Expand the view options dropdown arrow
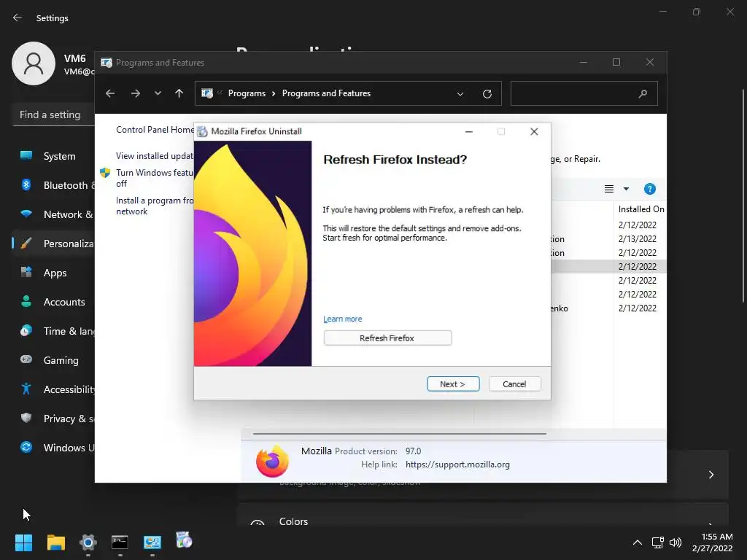 [x=626, y=189]
